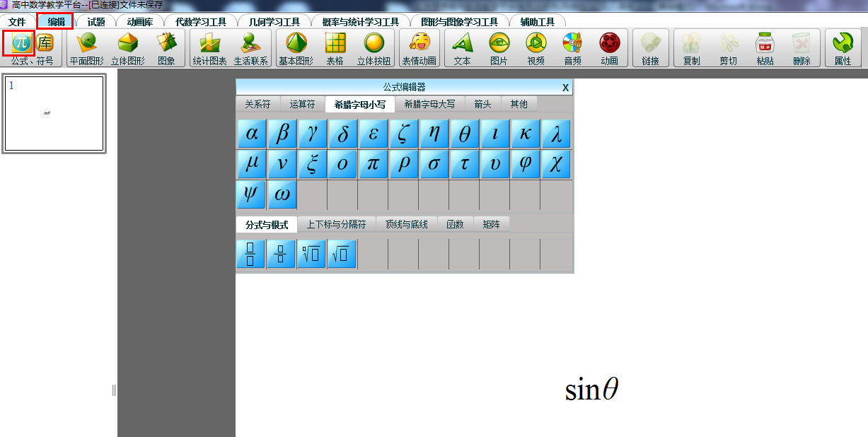Screen dimensions: 868x437
Task: Insert the Greek letter pi symbol
Action: tap(373, 165)
